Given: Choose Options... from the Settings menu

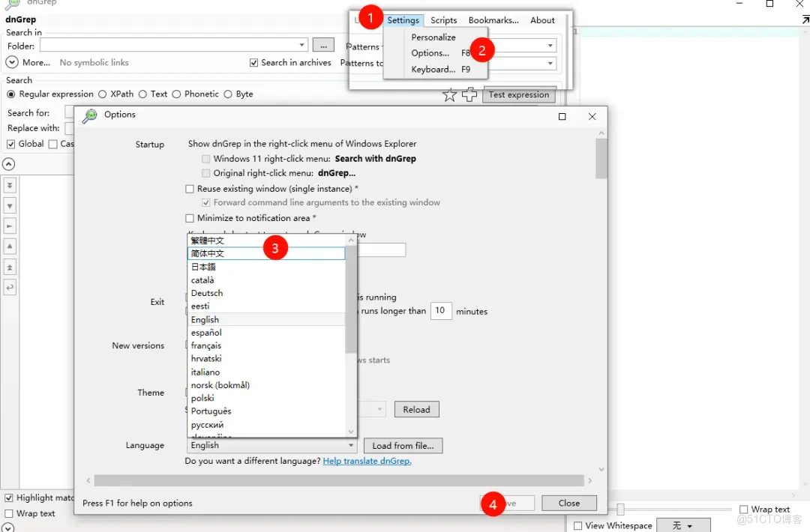Looking at the screenshot, I should [x=430, y=53].
